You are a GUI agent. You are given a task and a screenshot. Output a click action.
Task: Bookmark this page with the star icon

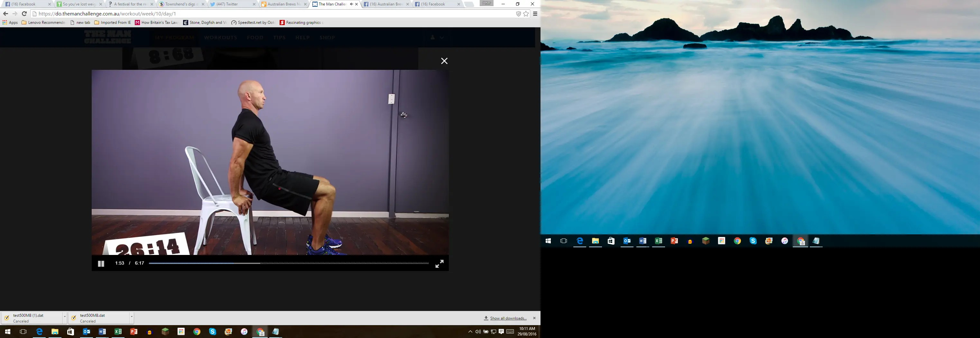[x=526, y=14]
